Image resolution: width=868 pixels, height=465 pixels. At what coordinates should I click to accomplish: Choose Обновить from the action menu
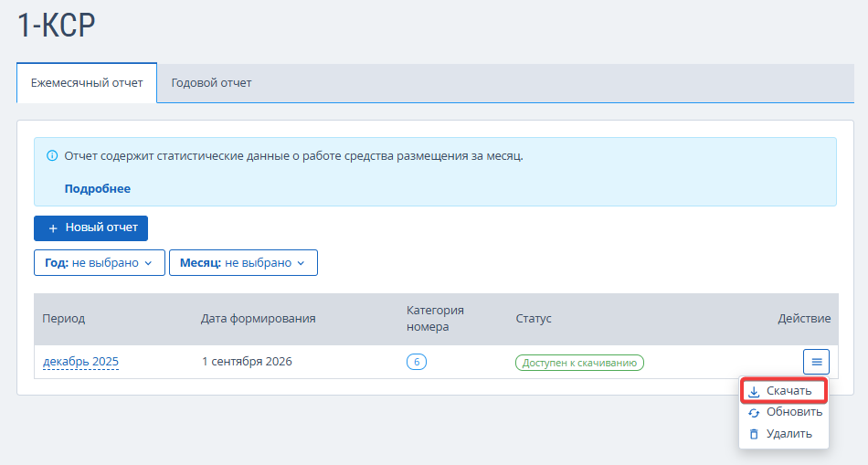point(784,412)
